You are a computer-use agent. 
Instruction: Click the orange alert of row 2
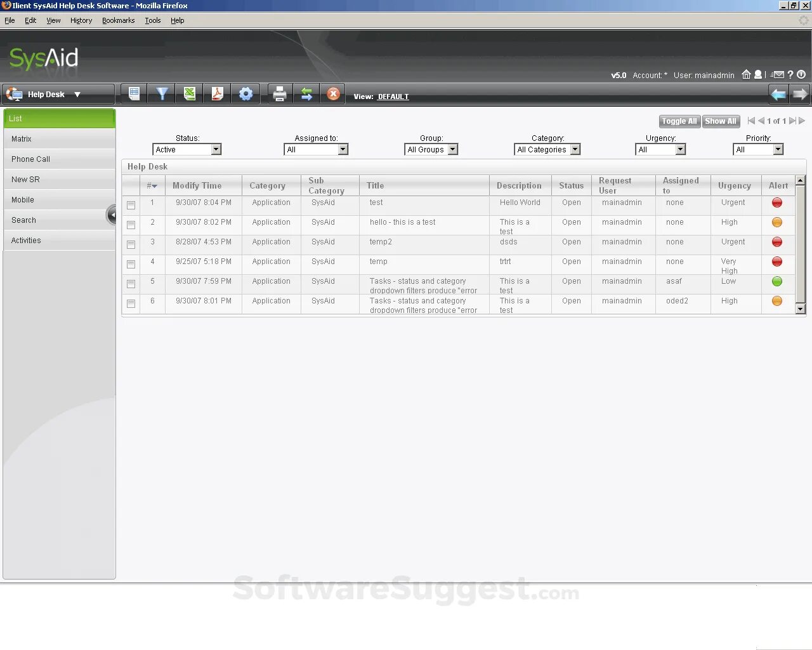point(776,223)
